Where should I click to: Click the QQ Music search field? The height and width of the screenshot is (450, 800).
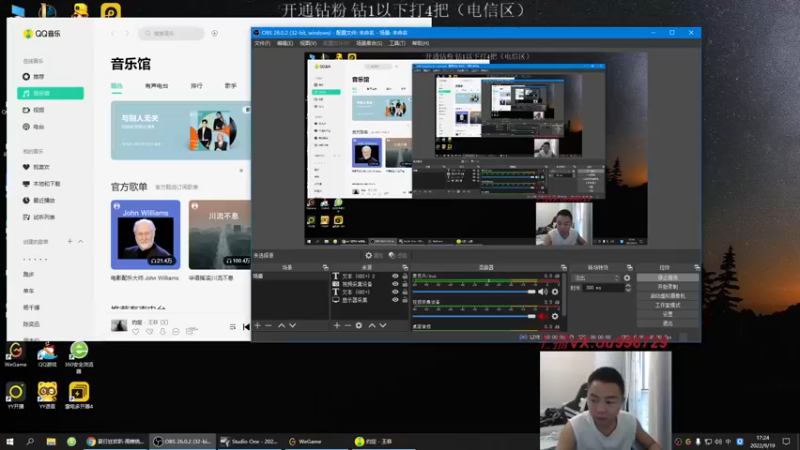(x=171, y=33)
